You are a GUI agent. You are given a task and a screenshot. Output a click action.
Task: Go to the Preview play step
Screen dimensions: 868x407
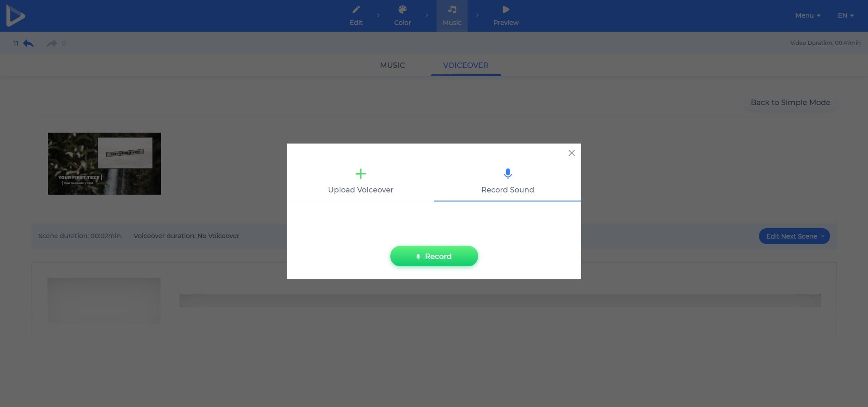[x=506, y=10]
